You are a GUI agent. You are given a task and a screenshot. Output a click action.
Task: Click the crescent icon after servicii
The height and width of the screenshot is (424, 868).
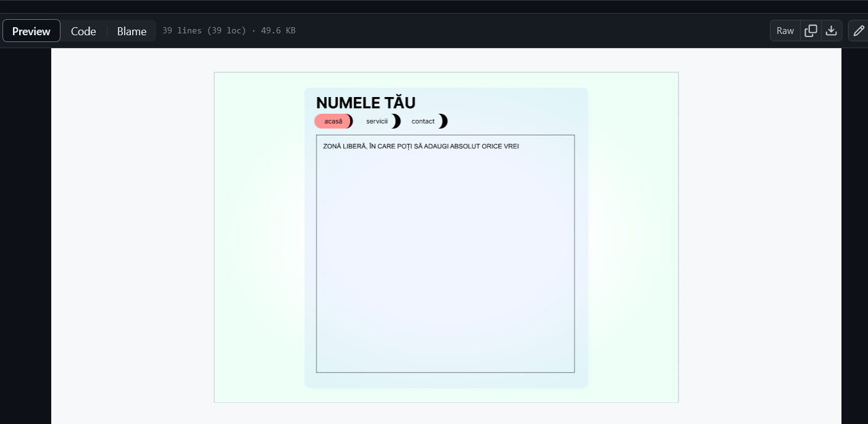396,121
